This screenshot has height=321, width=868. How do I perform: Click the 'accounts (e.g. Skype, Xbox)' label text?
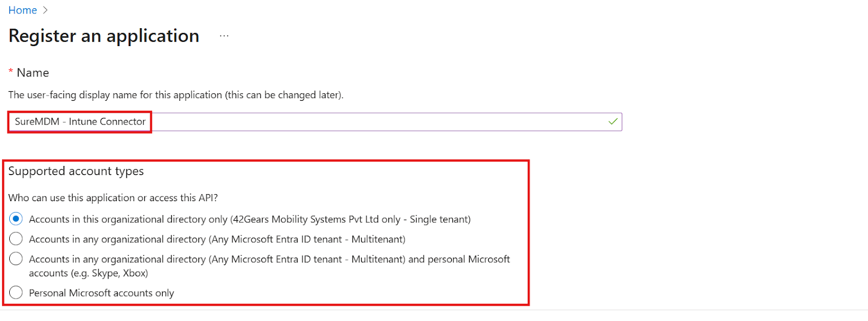point(88,273)
